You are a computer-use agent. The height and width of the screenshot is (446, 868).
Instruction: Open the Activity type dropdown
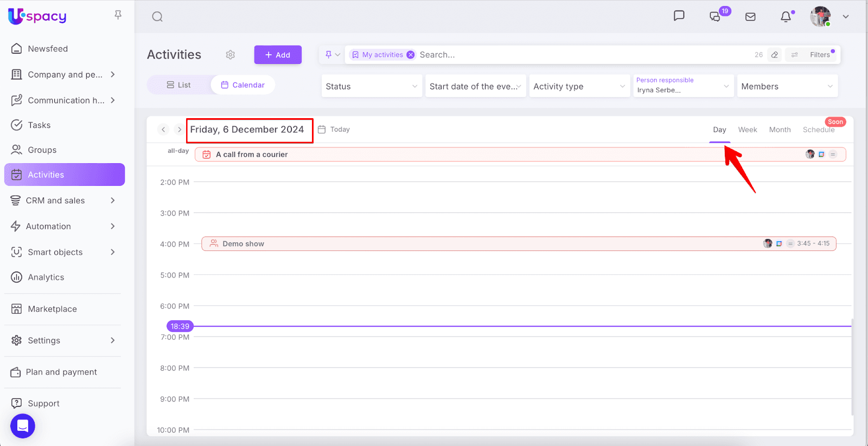point(579,86)
